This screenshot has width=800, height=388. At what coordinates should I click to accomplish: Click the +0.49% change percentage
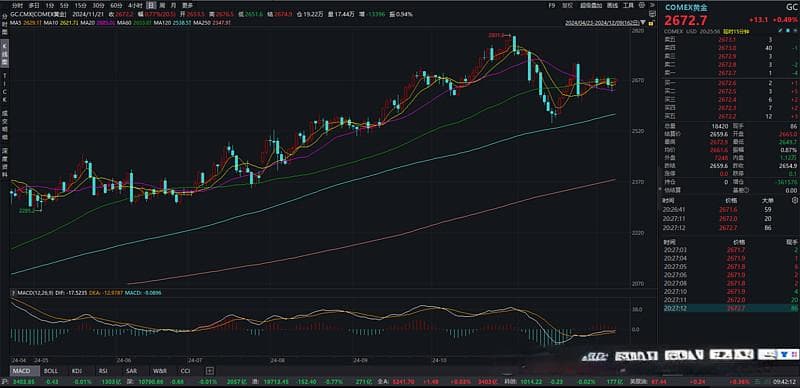tap(786, 20)
